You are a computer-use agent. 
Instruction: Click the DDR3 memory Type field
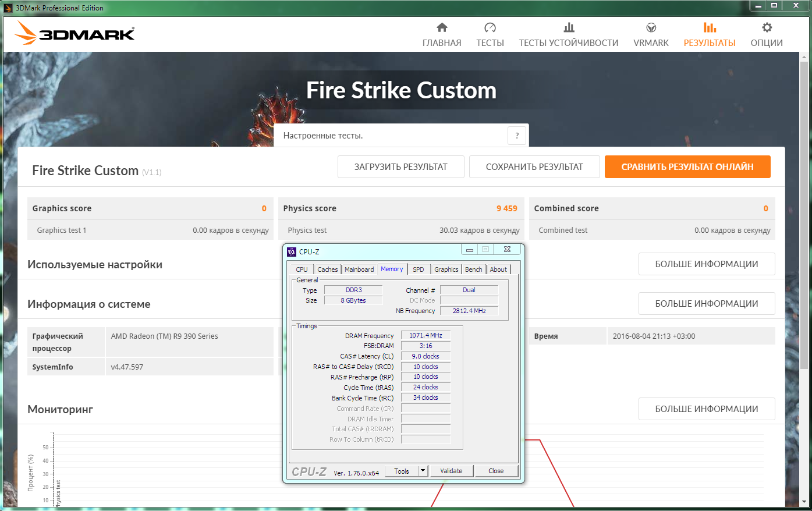(353, 290)
